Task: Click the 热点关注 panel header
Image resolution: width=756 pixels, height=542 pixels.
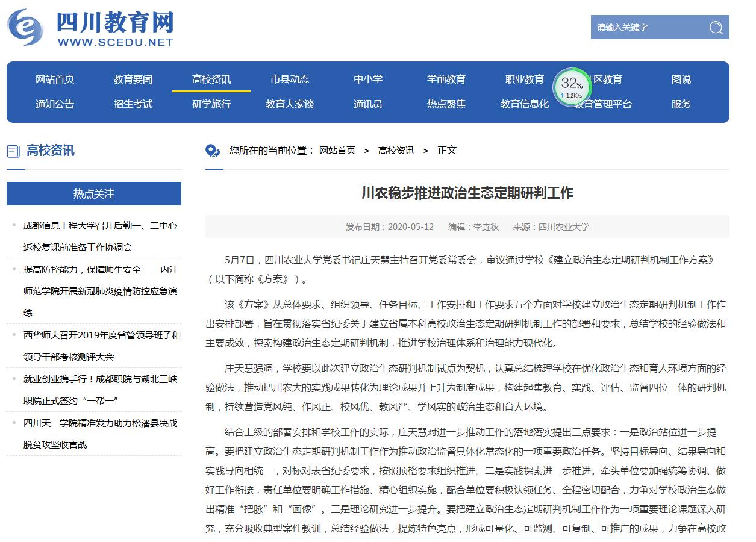Action: click(94, 194)
